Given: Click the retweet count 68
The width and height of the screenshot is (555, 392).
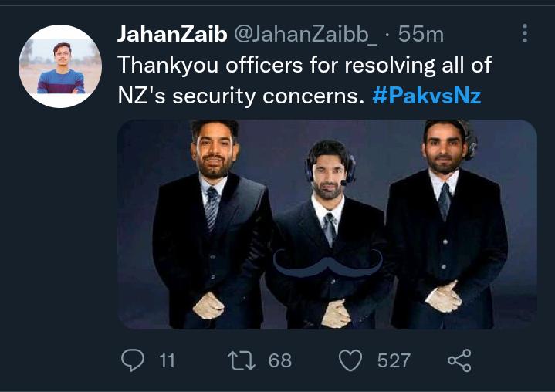Looking at the screenshot, I should click(x=279, y=360).
